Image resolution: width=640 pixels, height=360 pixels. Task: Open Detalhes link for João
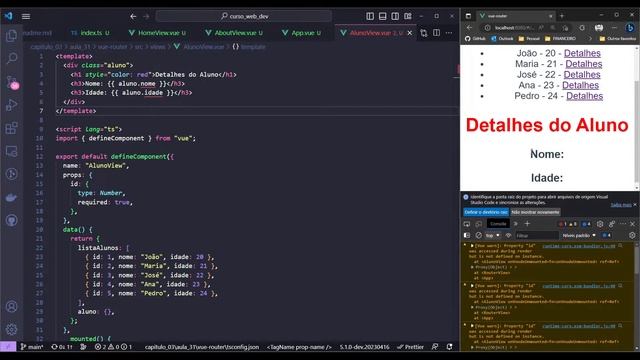click(582, 53)
